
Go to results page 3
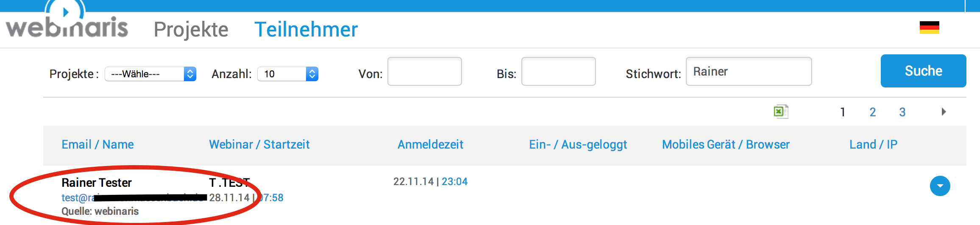[x=902, y=112]
